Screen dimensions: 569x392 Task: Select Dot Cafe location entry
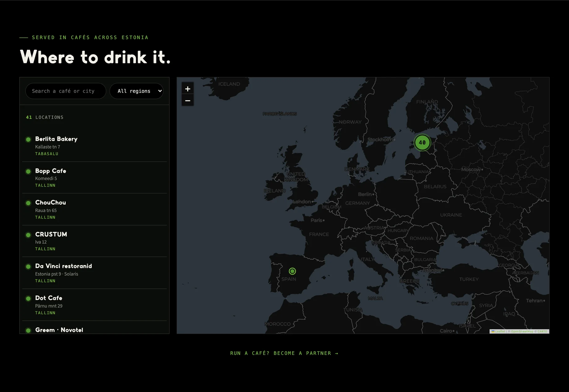point(94,305)
